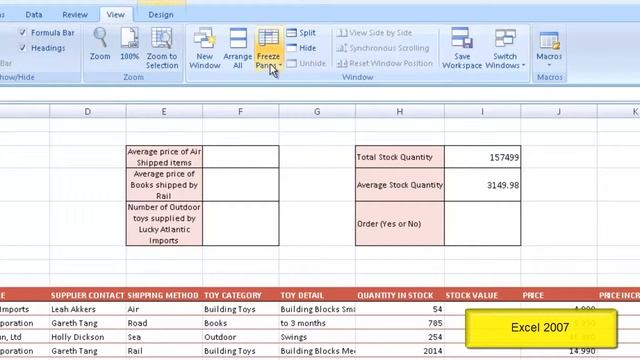This screenshot has width=640, height=360.
Task: Toggle the Headings checkbox
Action: click(22, 48)
